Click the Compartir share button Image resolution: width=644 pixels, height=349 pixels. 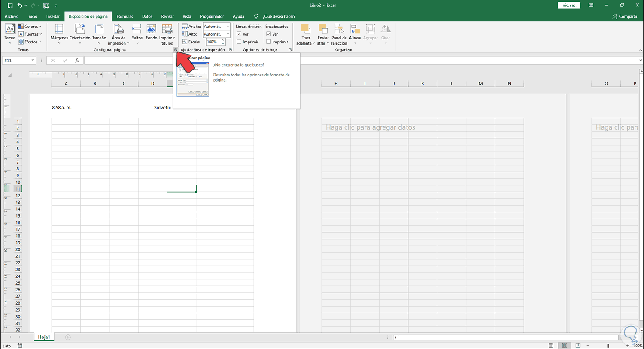tap(625, 16)
